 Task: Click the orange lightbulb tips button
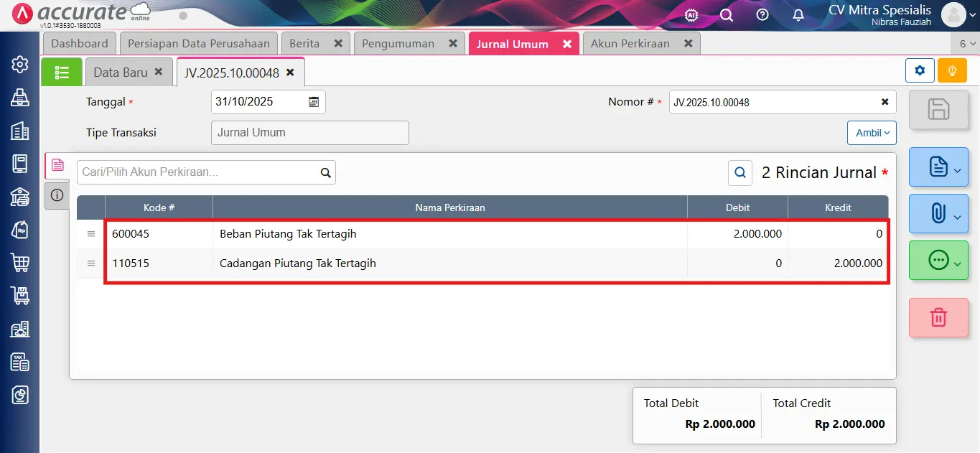point(952,71)
